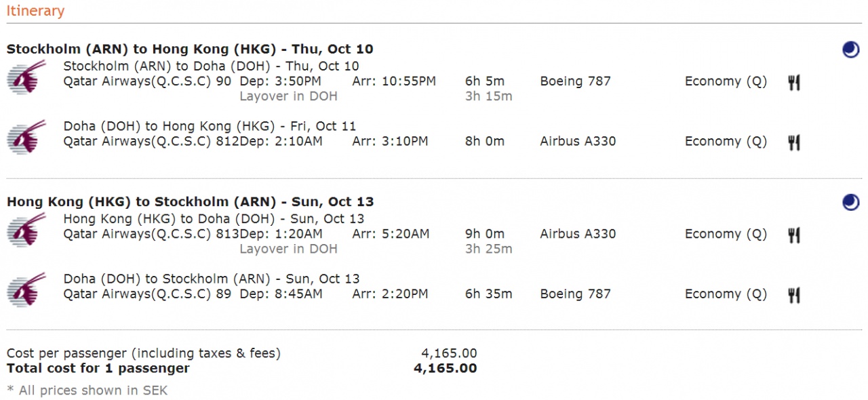Click the Airbus A330 aircraft on flight 812
This screenshot has width=868, height=400.
click(x=578, y=141)
